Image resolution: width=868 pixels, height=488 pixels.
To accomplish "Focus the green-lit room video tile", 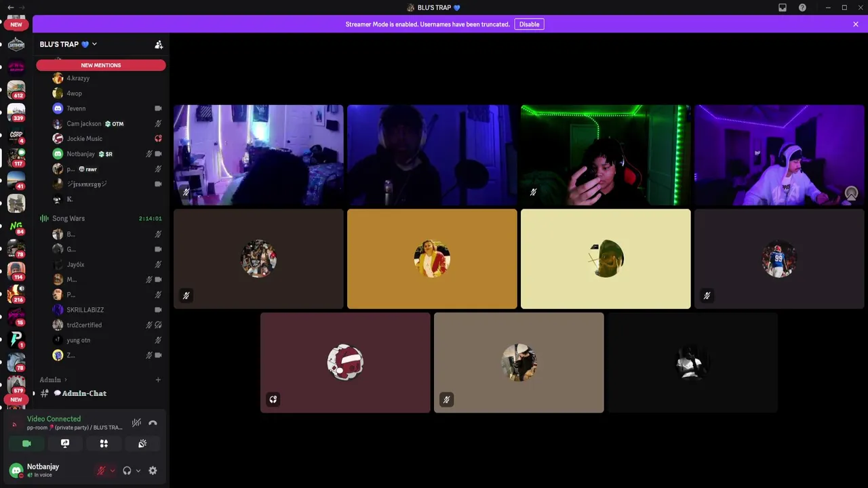I will [606, 155].
